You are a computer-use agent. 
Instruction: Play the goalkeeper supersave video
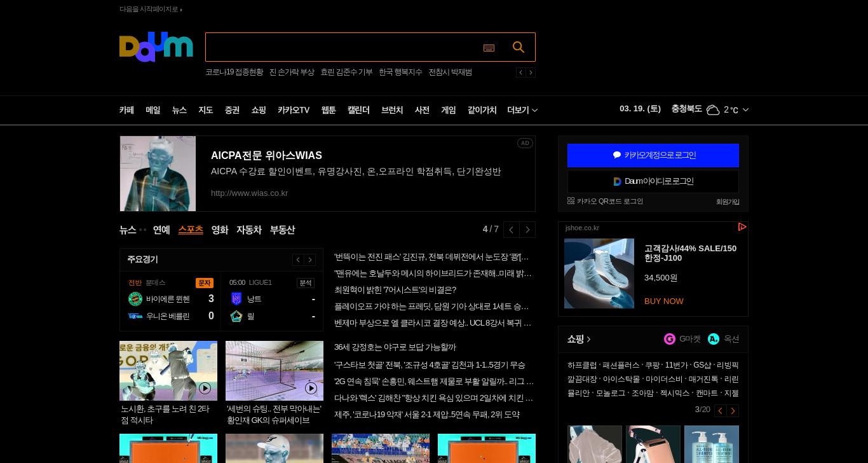(311, 388)
